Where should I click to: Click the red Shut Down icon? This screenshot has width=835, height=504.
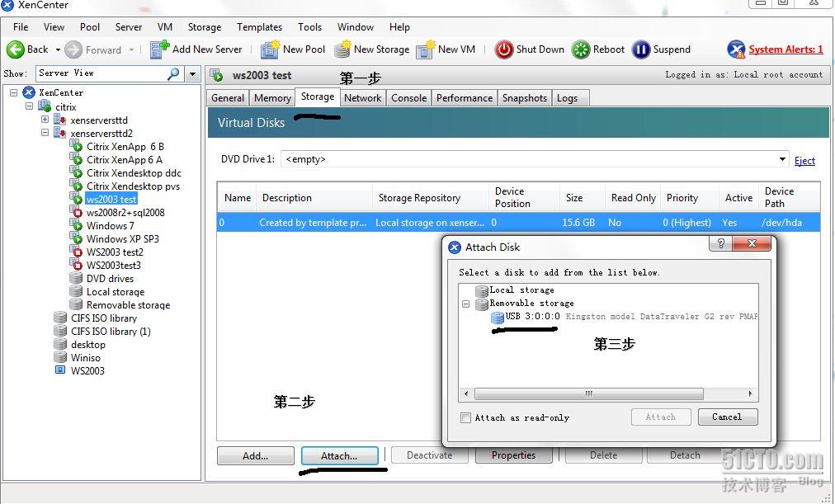(504, 49)
